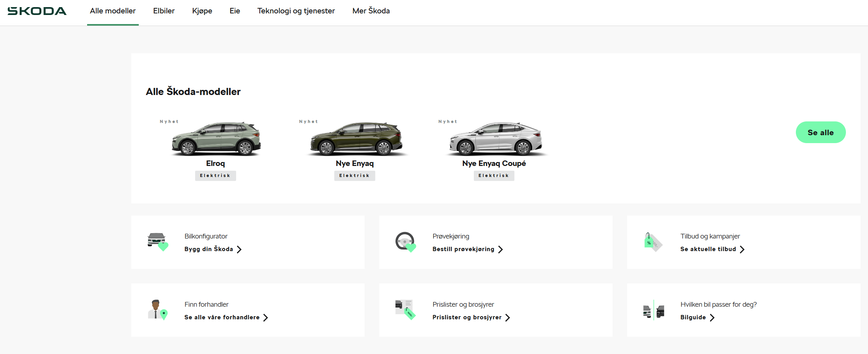This screenshot has width=868, height=354.
Task: Expand the Teknologi og tjenester menu
Action: pyautogui.click(x=296, y=11)
